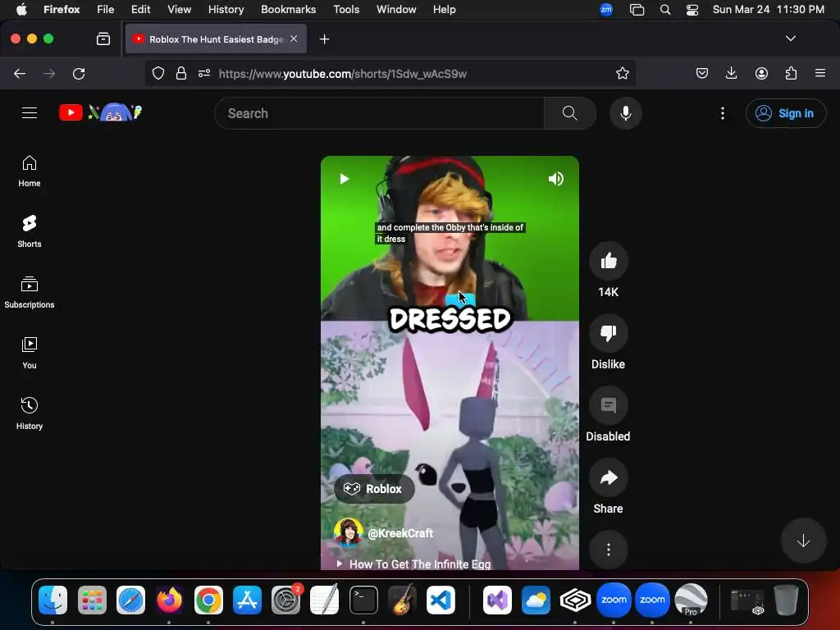Close the Roblox The Hunt tab

click(x=294, y=39)
